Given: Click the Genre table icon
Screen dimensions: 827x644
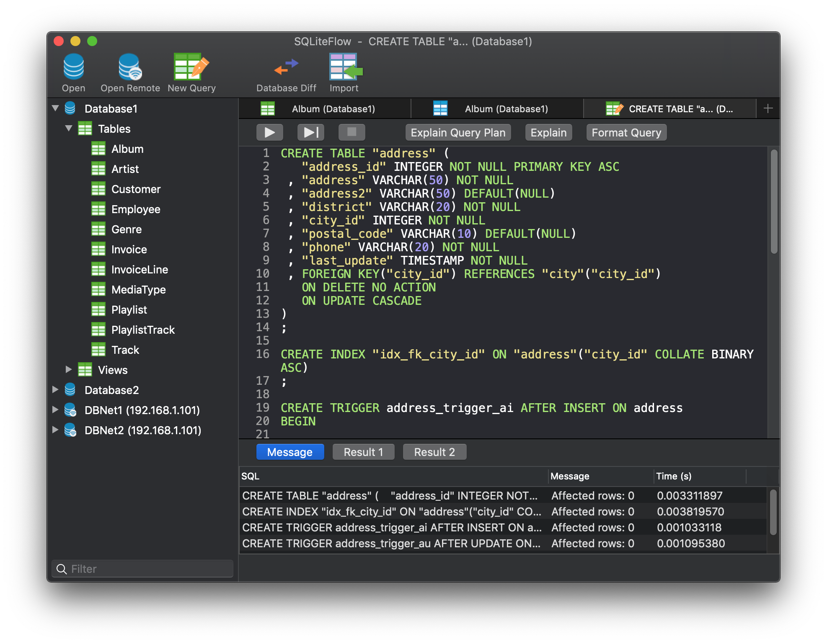Looking at the screenshot, I should click(x=98, y=229).
